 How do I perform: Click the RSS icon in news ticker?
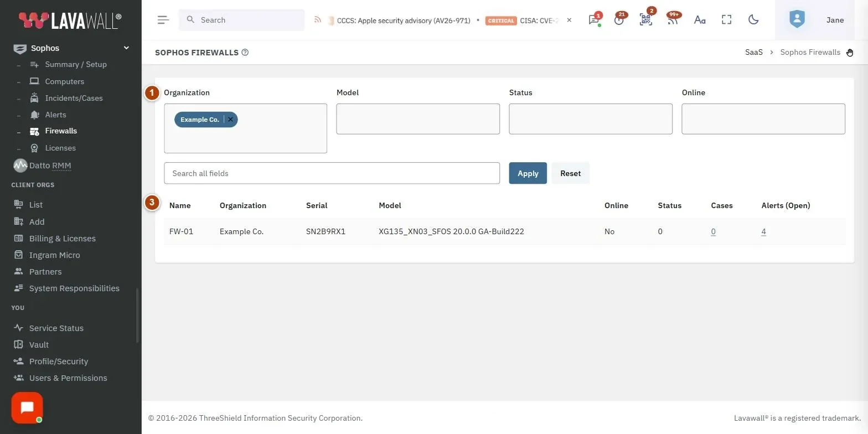(318, 20)
